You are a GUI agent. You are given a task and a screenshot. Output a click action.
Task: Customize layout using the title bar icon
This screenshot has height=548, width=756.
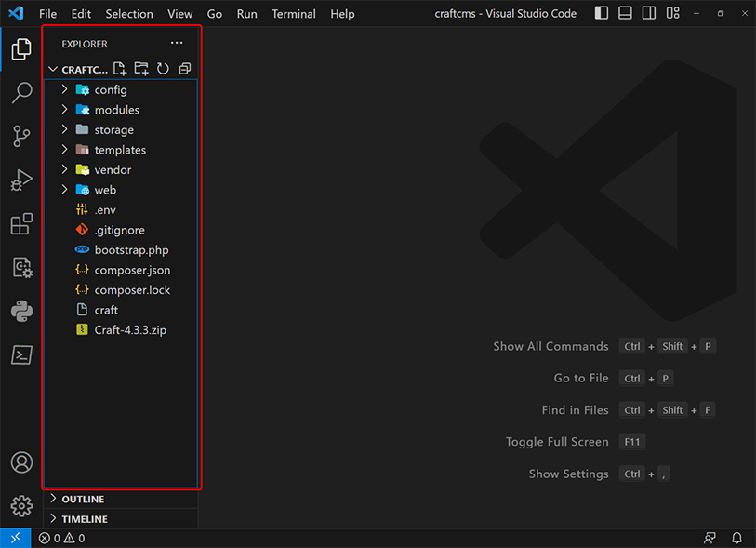[x=672, y=13]
